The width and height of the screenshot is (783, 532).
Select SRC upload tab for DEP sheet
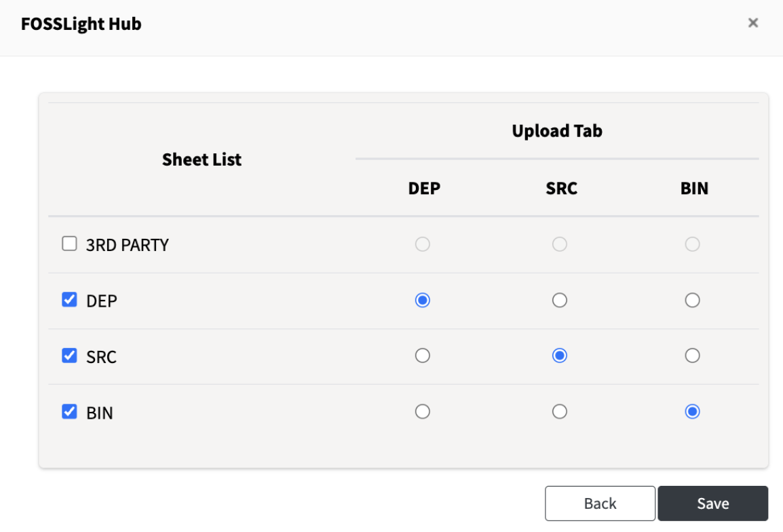point(560,300)
